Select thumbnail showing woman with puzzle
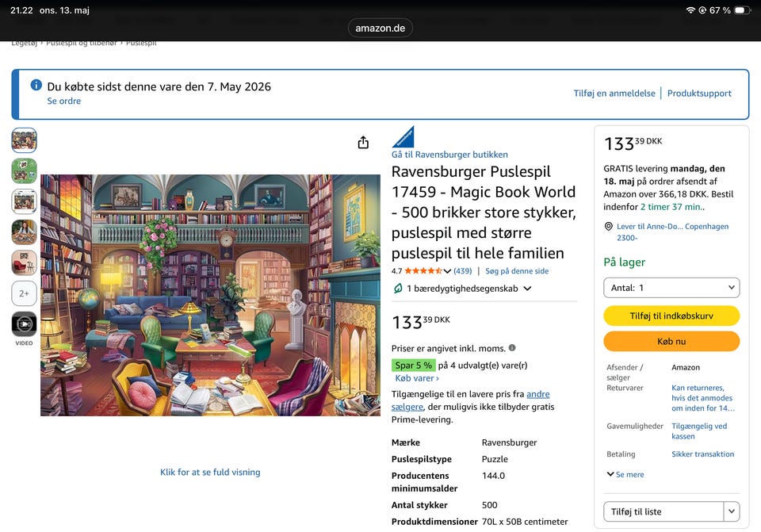This screenshot has height=532, width=761. click(x=25, y=232)
